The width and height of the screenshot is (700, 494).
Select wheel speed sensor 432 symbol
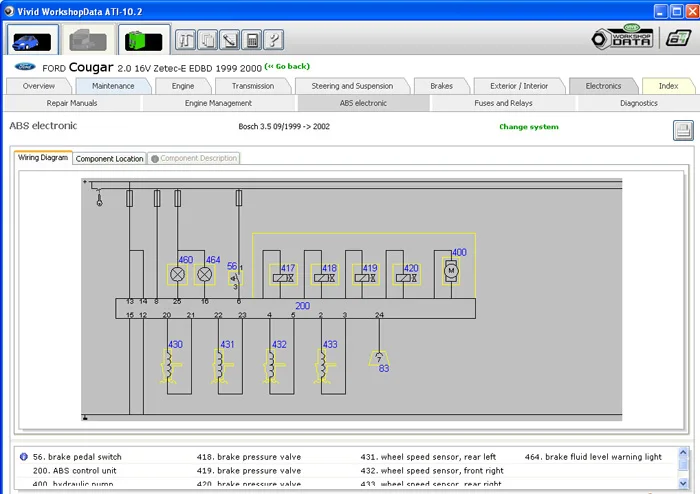(x=272, y=367)
